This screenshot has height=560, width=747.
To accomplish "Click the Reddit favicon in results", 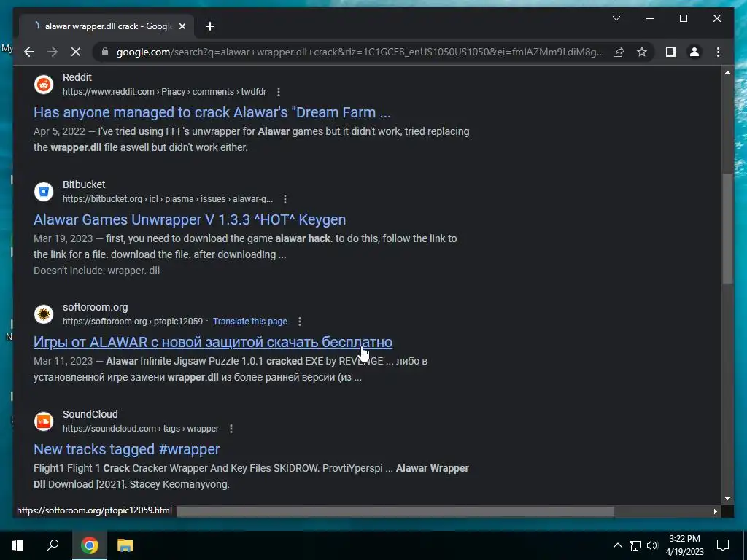I will coord(43,85).
